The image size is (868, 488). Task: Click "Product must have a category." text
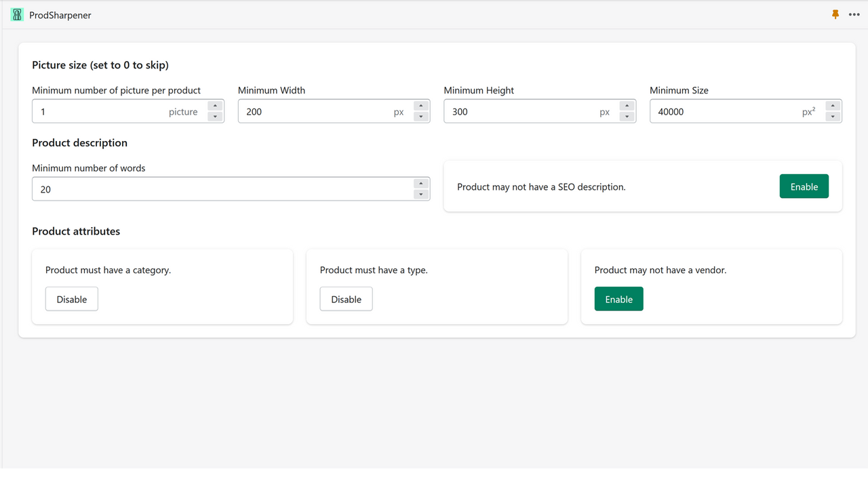pyautogui.click(x=108, y=270)
